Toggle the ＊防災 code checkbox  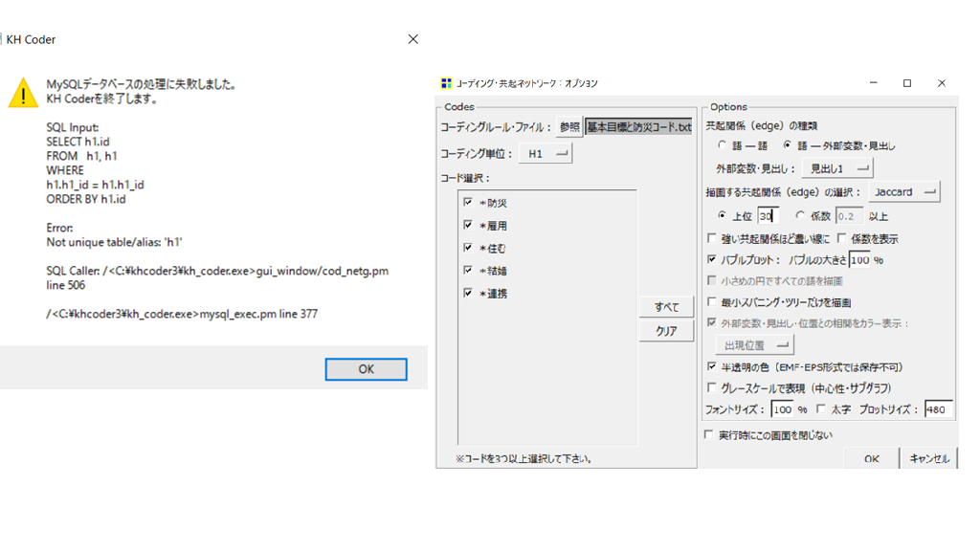468,203
